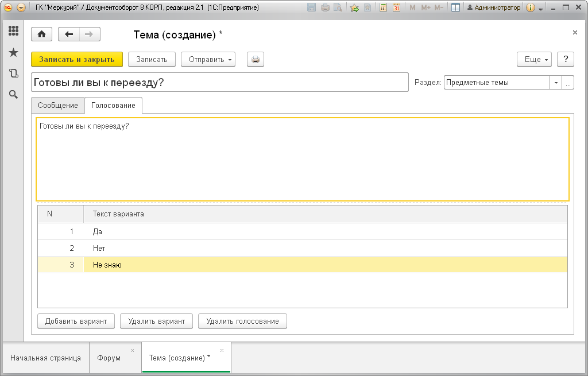Select the Не знаю variant row
Screen dimensions: 588x376
pyautogui.click(x=303, y=265)
